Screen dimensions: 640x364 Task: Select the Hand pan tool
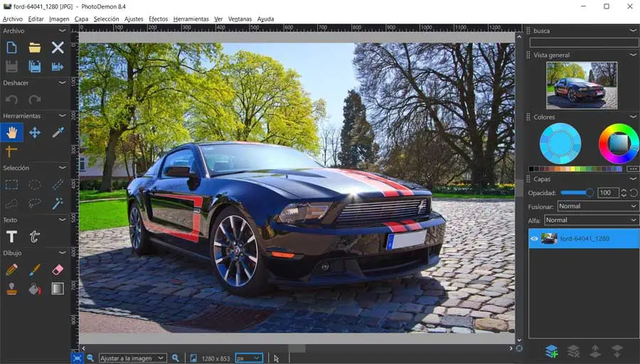pyautogui.click(x=11, y=132)
